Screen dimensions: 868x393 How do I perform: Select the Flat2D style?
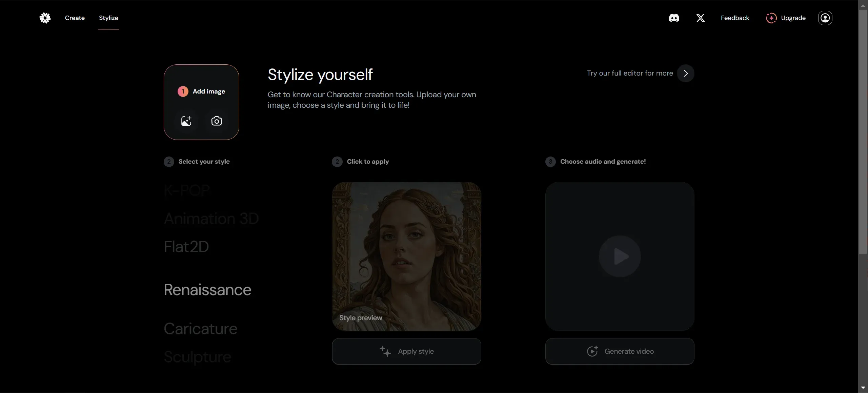tap(186, 247)
